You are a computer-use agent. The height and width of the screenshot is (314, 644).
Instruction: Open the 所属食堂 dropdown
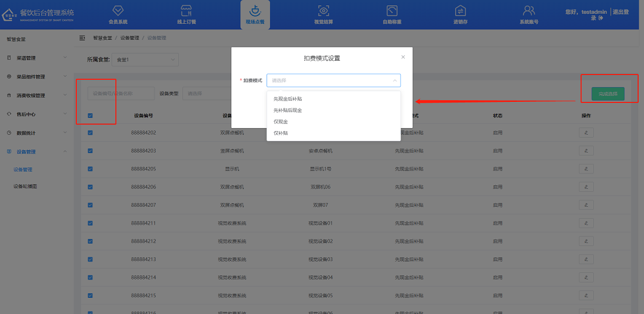(145, 60)
